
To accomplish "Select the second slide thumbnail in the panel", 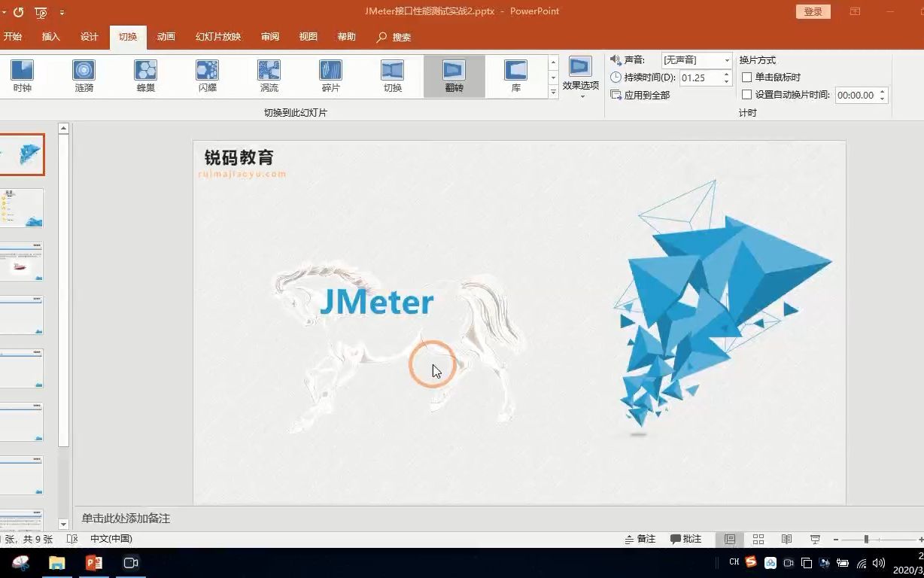I will tap(22, 207).
